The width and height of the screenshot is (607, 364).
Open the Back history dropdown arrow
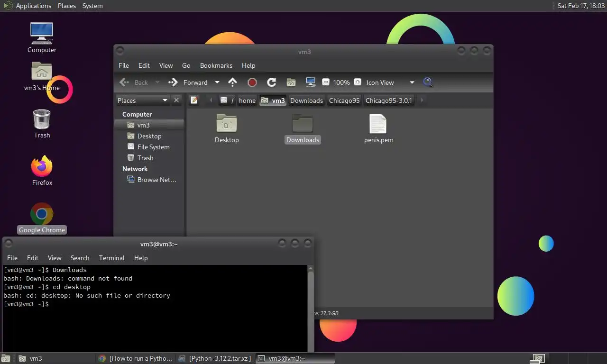[157, 82]
